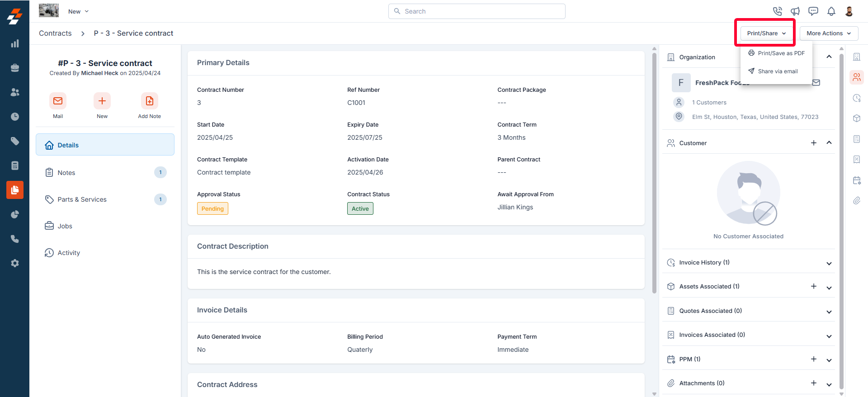This screenshot has height=397, width=868.
Task: Click the envelope icon beside FreshPack Foods
Action: 816,83
